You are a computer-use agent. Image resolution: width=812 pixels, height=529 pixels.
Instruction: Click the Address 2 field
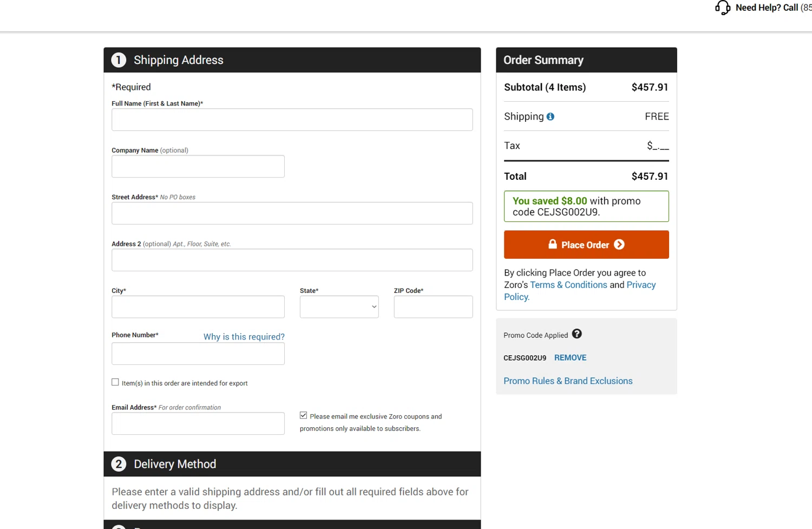point(292,260)
